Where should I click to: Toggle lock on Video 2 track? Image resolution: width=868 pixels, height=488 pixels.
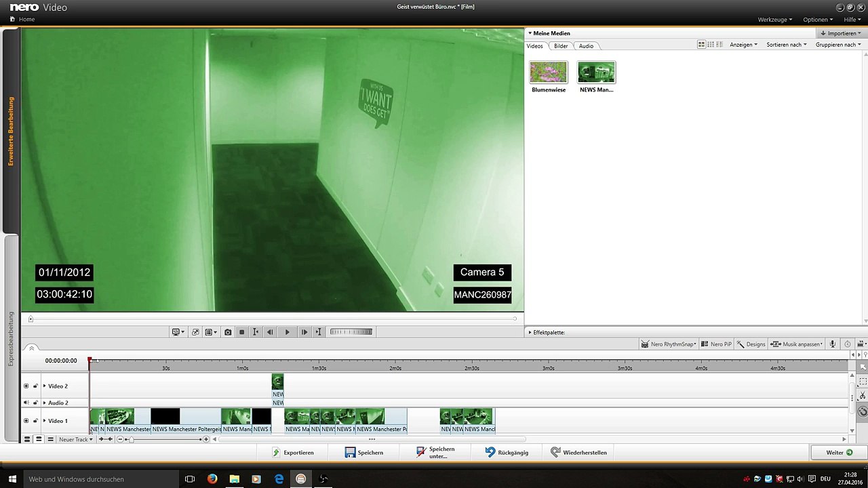click(x=35, y=386)
